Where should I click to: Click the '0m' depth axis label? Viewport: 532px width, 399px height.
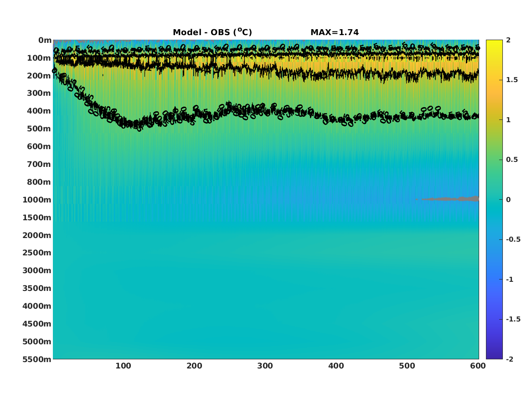pyautogui.click(x=45, y=41)
